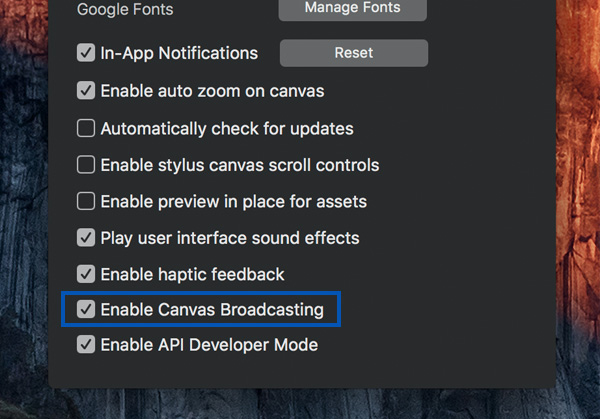This screenshot has height=419, width=600.
Task: Click the "In-App Notifications" label text
Action: click(179, 53)
